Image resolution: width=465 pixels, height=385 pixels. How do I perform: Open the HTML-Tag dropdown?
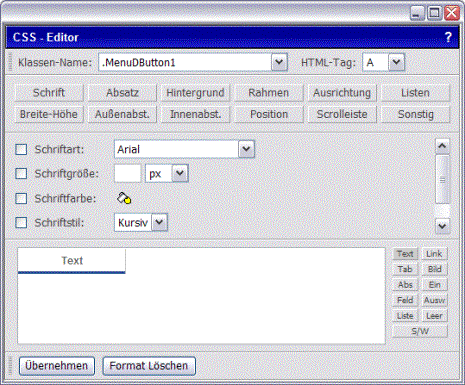coord(396,62)
